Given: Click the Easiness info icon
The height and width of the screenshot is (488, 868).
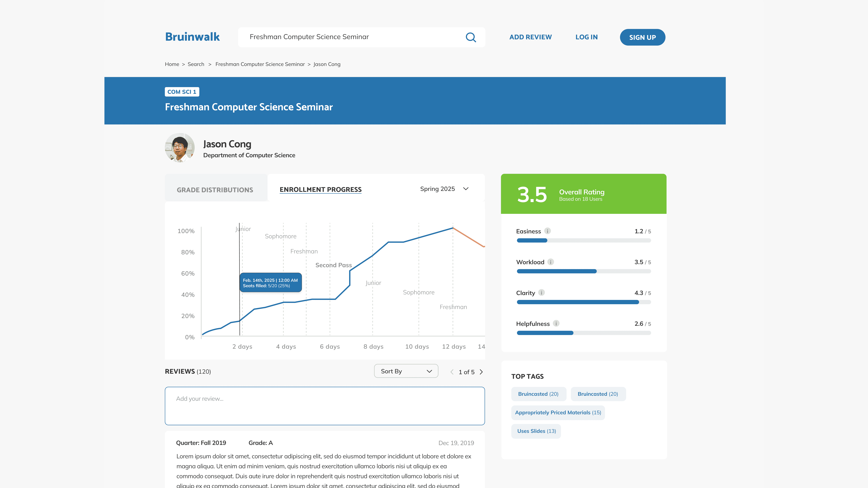Looking at the screenshot, I should (548, 231).
